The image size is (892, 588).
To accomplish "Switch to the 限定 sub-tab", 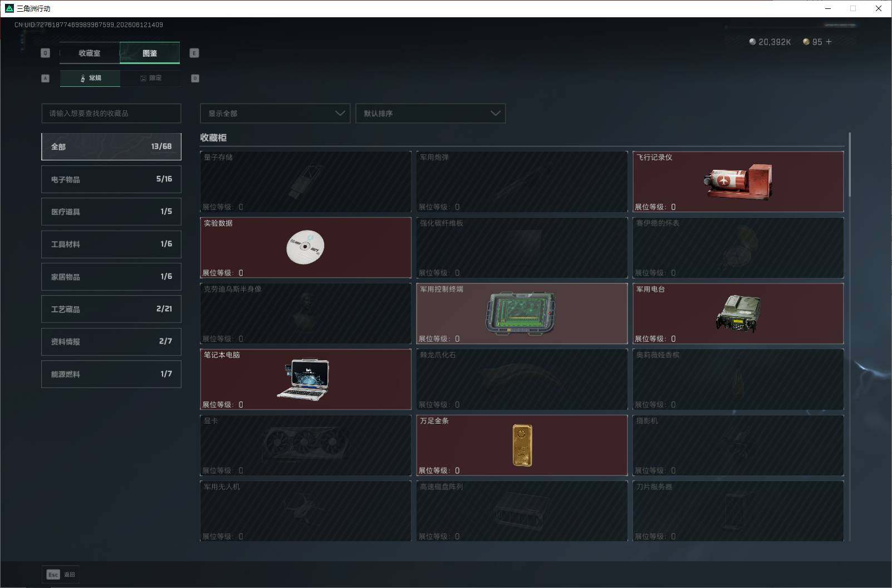I will [150, 79].
